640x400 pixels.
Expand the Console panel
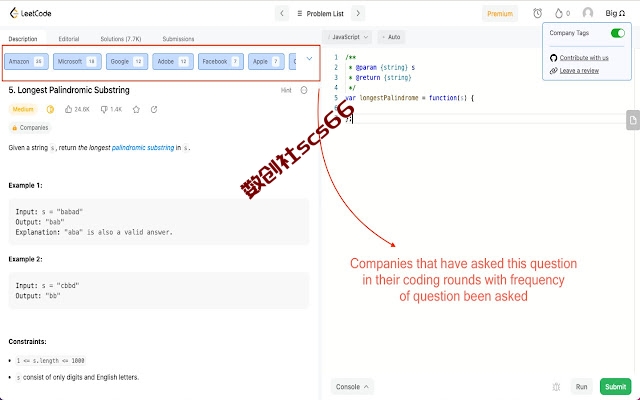click(352, 387)
